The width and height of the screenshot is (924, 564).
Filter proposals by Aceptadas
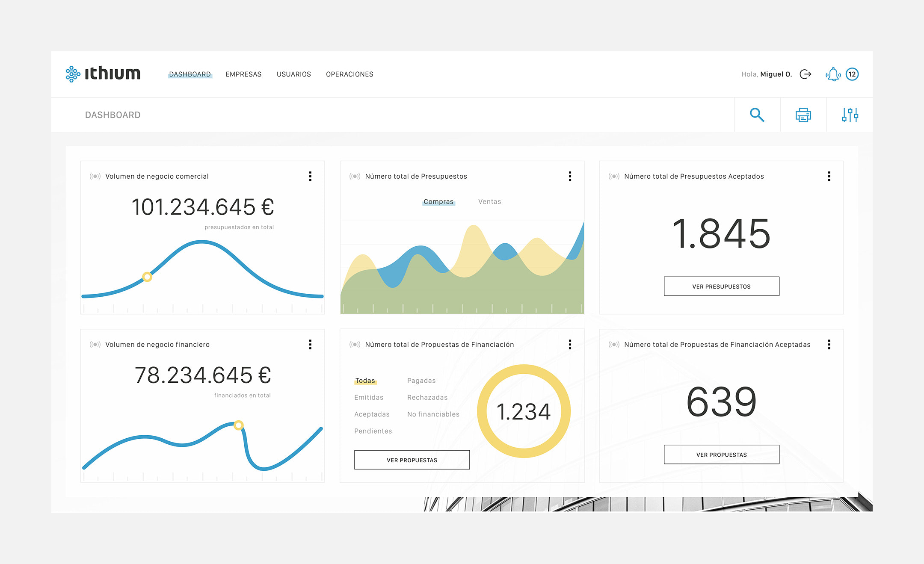click(x=372, y=414)
